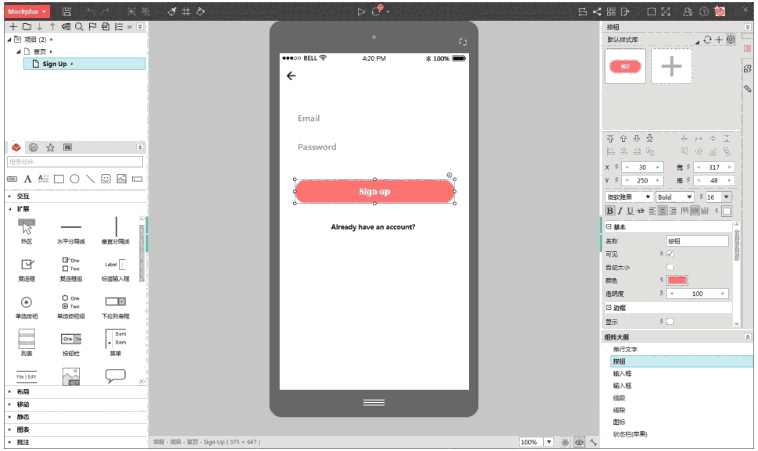Image resolution: width=758 pixels, height=451 pixels.
Task: Collapse the 扩展 component category
Action: point(10,209)
